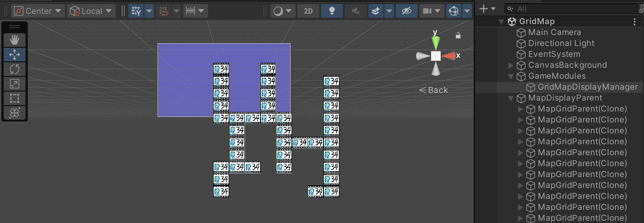644x223 pixels.
Task: Select the Transform tool
Action: pyautogui.click(x=15, y=113)
